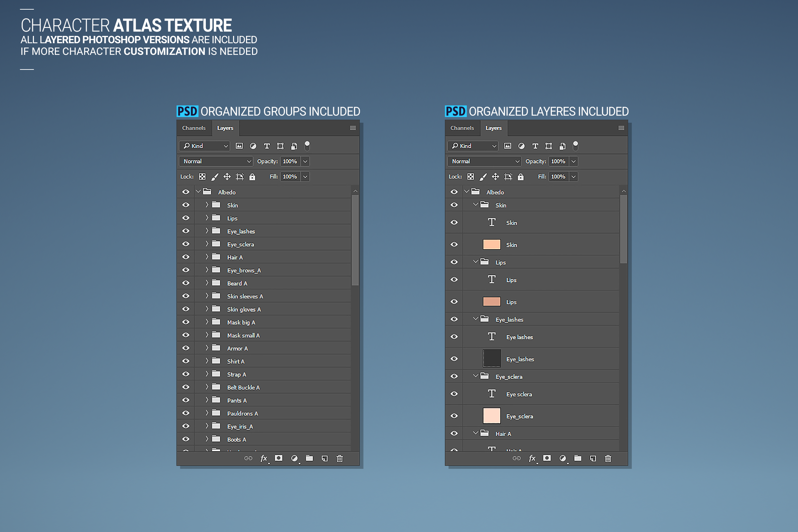Select the Armor A group

pyautogui.click(x=237, y=348)
